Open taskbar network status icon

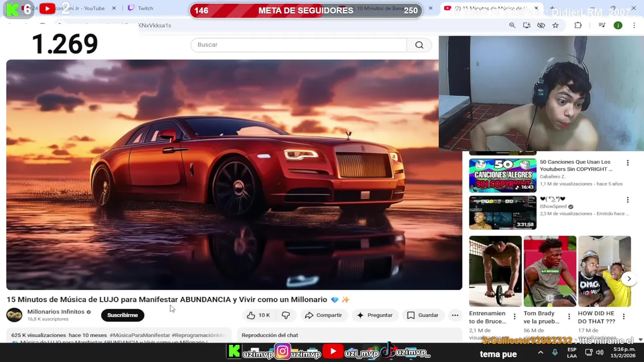pos(588,352)
